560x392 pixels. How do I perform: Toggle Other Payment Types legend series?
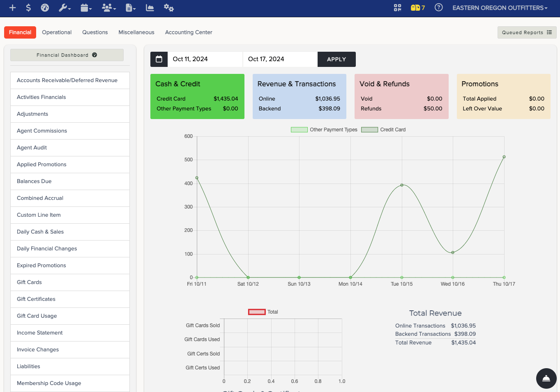coord(324,130)
